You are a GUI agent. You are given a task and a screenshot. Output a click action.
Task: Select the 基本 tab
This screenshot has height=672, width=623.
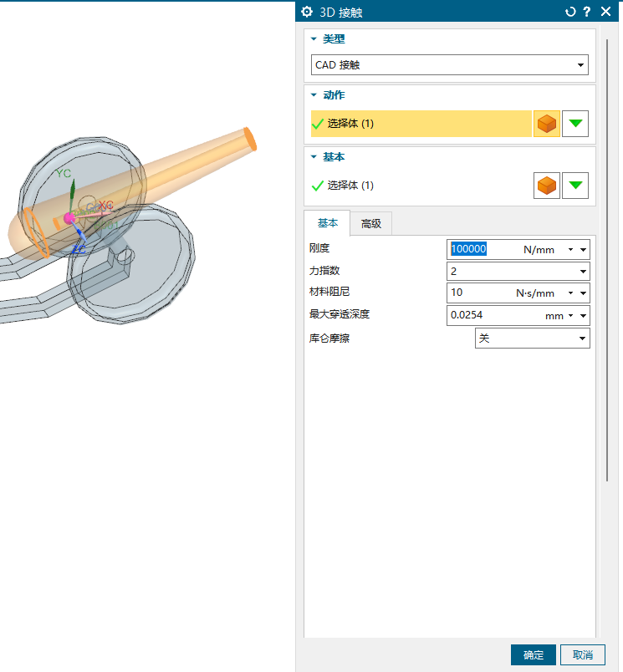(x=327, y=223)
